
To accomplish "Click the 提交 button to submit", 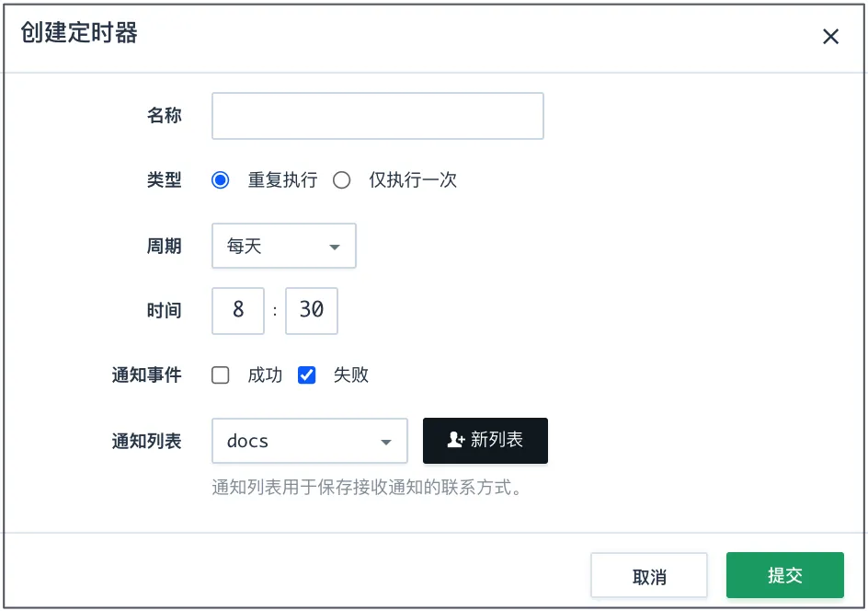I will (784, 575).
